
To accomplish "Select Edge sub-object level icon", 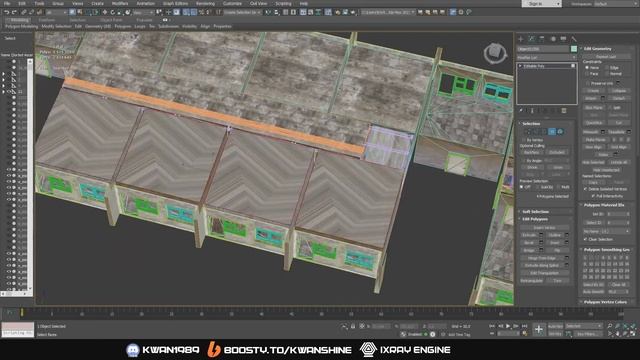I will 536,132.
